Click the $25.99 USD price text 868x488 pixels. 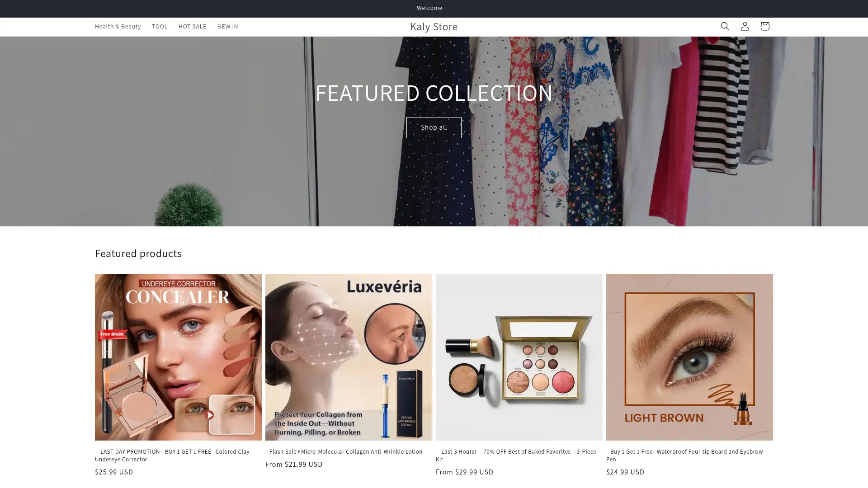(x=113, y=472)
